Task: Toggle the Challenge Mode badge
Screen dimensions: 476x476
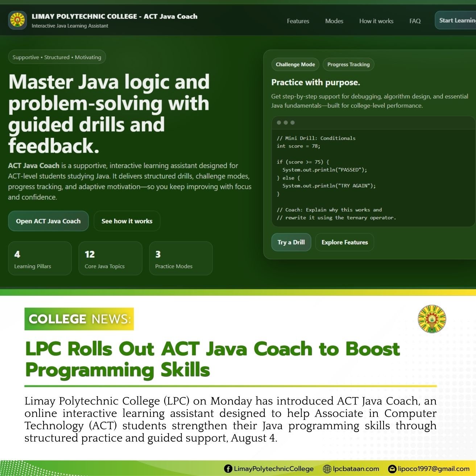Action: point(295,64)
